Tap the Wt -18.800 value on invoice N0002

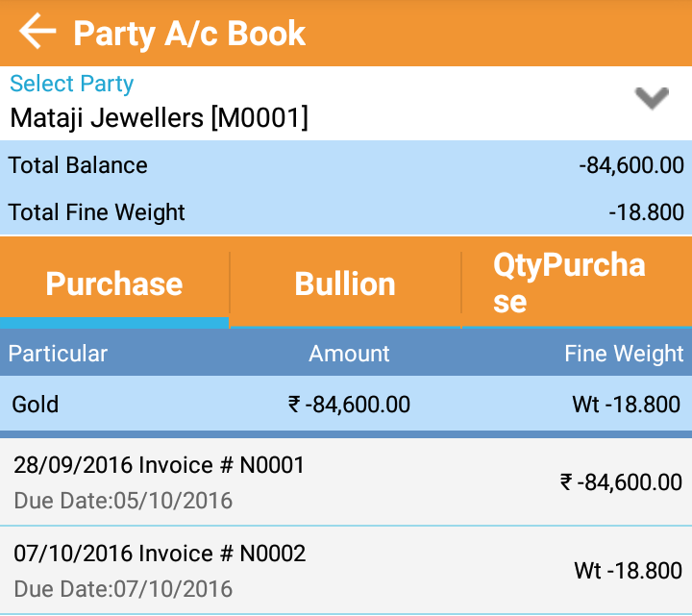tap(628, 571)
